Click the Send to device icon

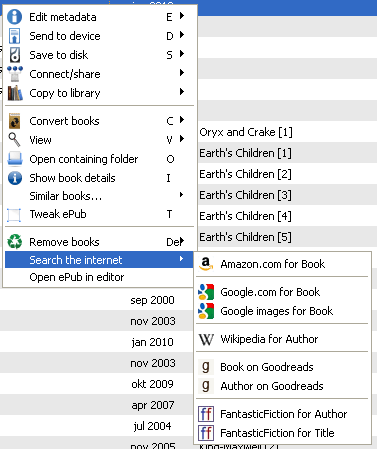[15, 36]
